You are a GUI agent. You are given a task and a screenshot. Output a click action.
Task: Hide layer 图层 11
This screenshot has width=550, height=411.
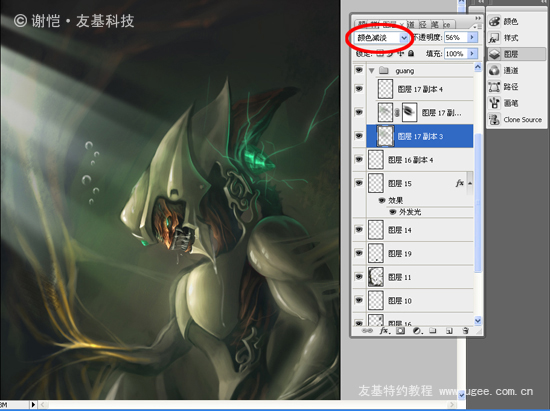click(x=359, y=277)
